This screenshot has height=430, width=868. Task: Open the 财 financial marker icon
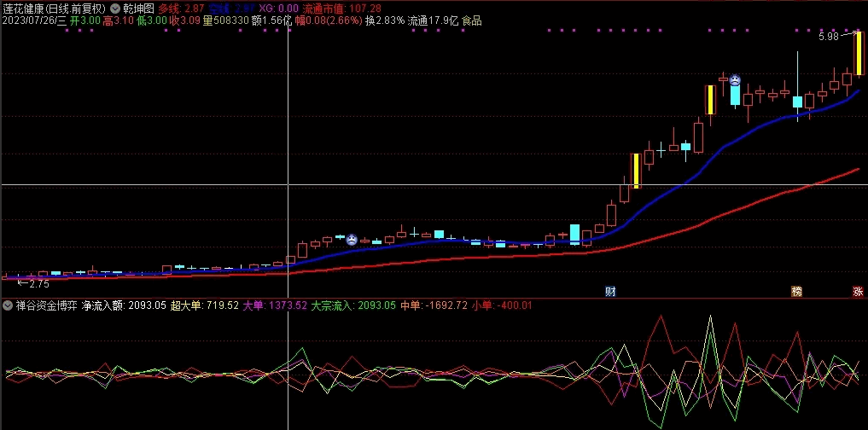(610, 292)
